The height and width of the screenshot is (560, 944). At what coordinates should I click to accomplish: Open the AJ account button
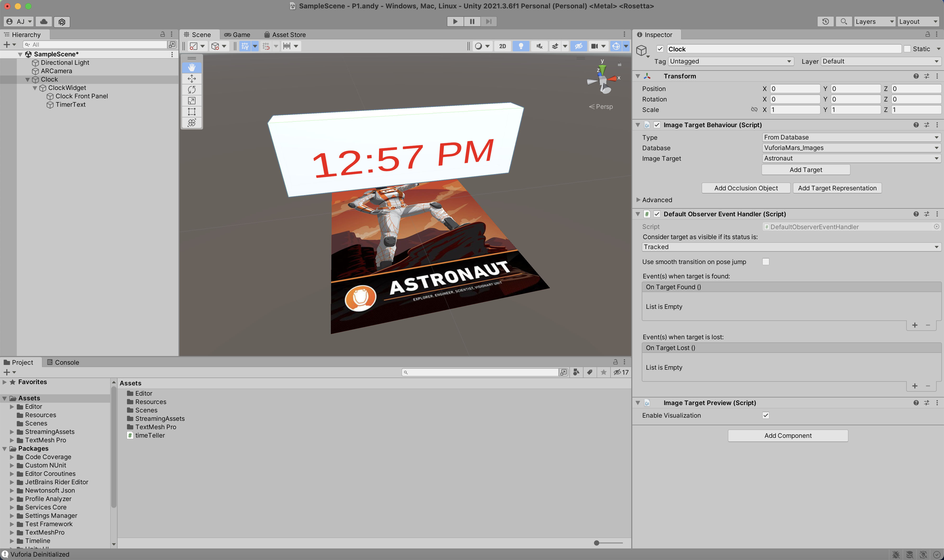[19, 21]
